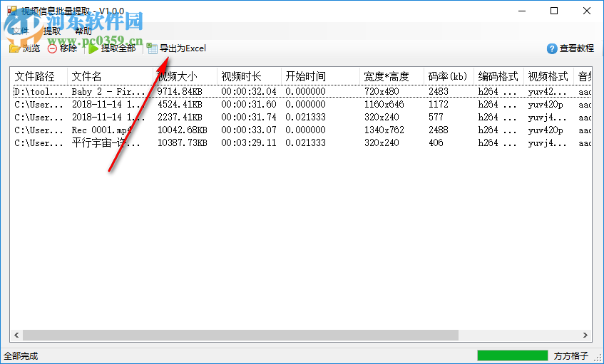Click the 2237.41KB size cell
The height and width of the screenshot is (364, 604).
coord(180,117)
